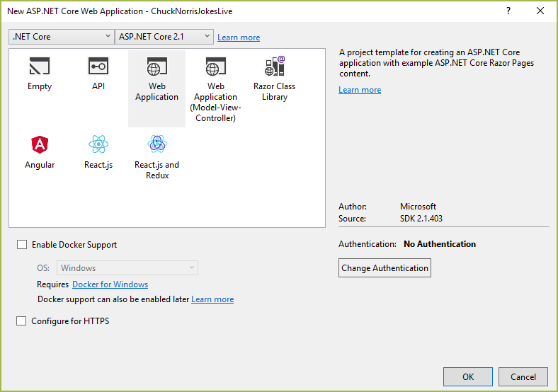This screenshot has height=392, width=558.
Task: Click the help question mark in title bar
Action: (x=508, y=11)
